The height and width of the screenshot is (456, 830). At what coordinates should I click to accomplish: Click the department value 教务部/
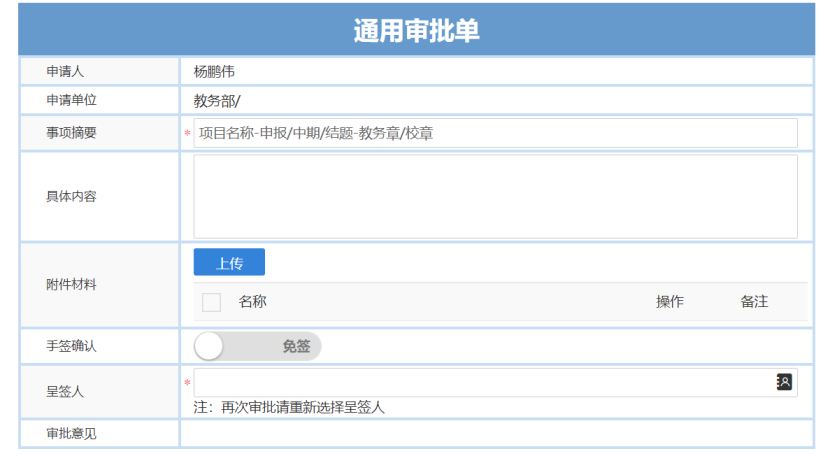point(217,101)
